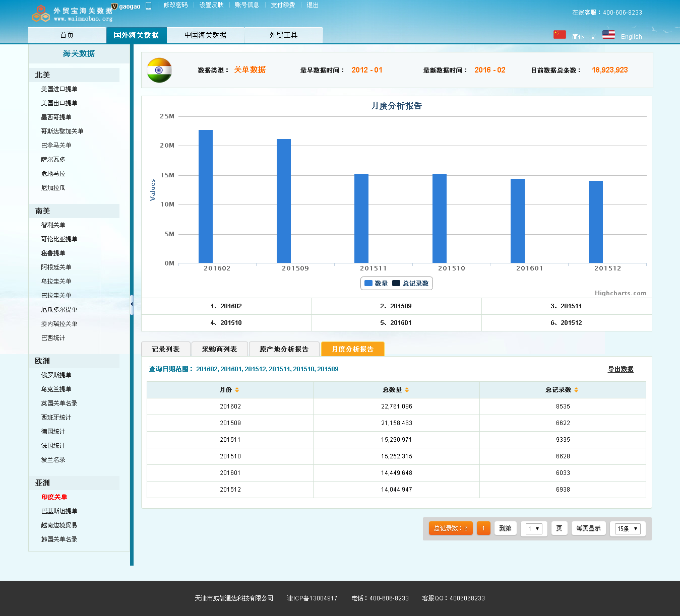Image resolution: width=680 pixels, height=616 pixels.
Task: Open 德国统计 in sidebar
Action: pyautogui.click(x=53, y=432)
